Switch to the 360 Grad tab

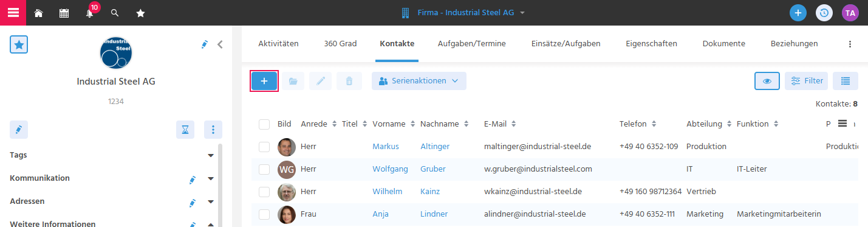click(x=340, y=44)
